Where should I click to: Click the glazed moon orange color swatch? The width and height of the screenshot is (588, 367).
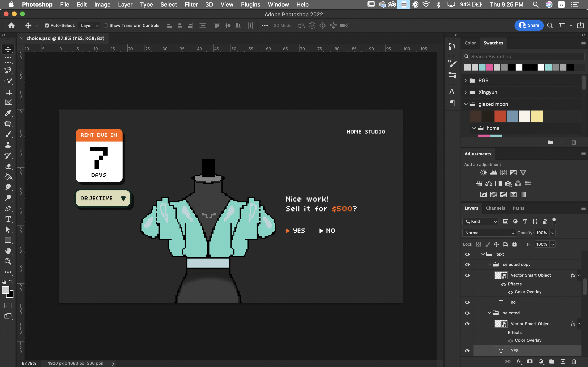coord(500,116)
